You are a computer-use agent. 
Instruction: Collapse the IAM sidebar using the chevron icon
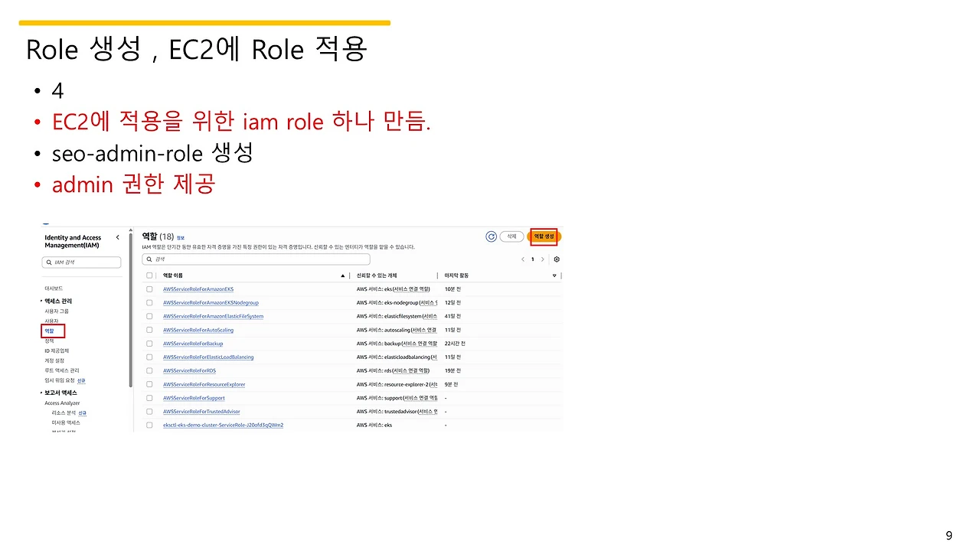pos(117,237)
